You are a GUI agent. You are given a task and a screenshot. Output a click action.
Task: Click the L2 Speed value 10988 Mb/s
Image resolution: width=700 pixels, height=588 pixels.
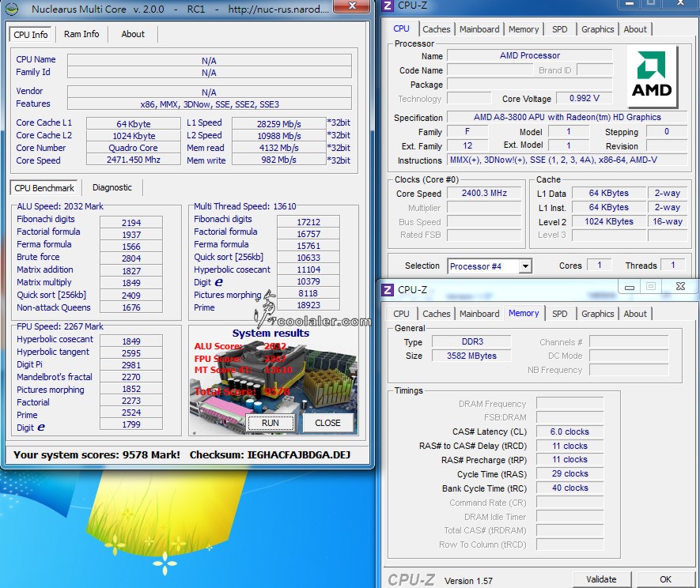279,136
